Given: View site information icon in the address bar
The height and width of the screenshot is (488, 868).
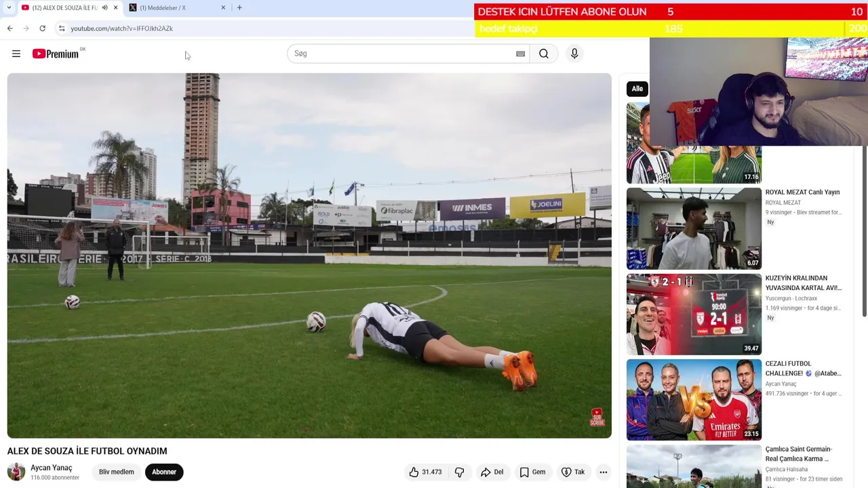Looking at the screenshot, I should click(x=62, y=28).
